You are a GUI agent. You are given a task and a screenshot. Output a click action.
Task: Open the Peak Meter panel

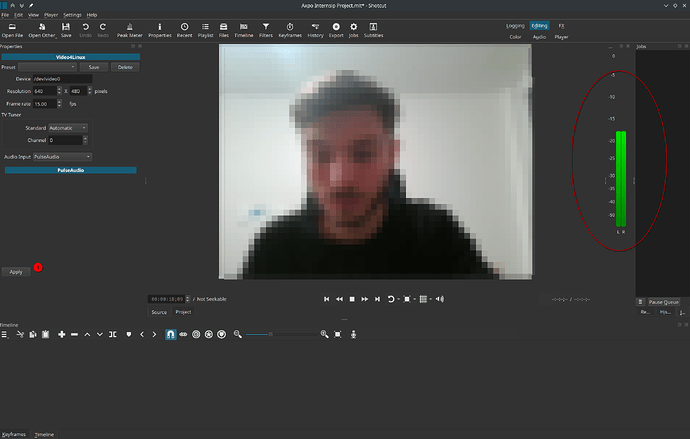pos(130,29)
